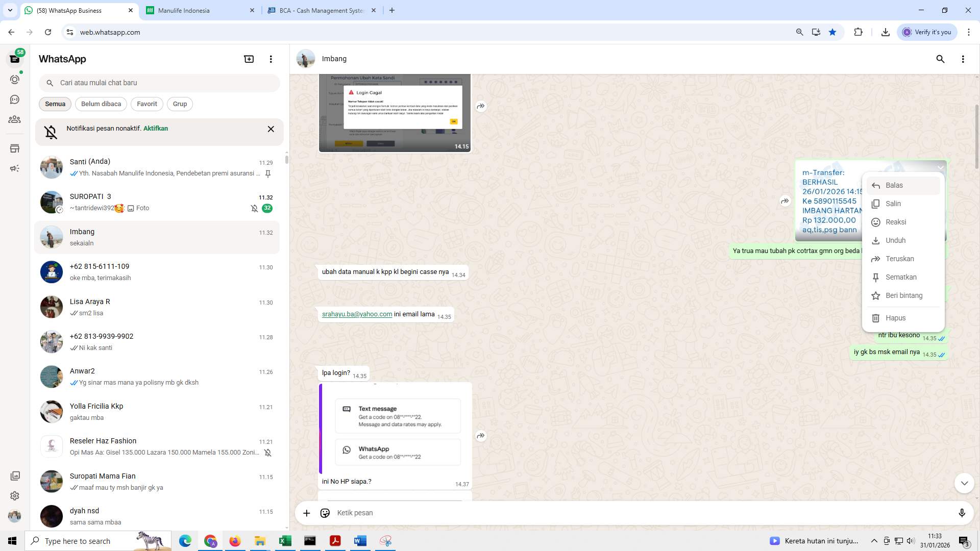Click Aktifkan to enable notifications

tap(155, 129)
